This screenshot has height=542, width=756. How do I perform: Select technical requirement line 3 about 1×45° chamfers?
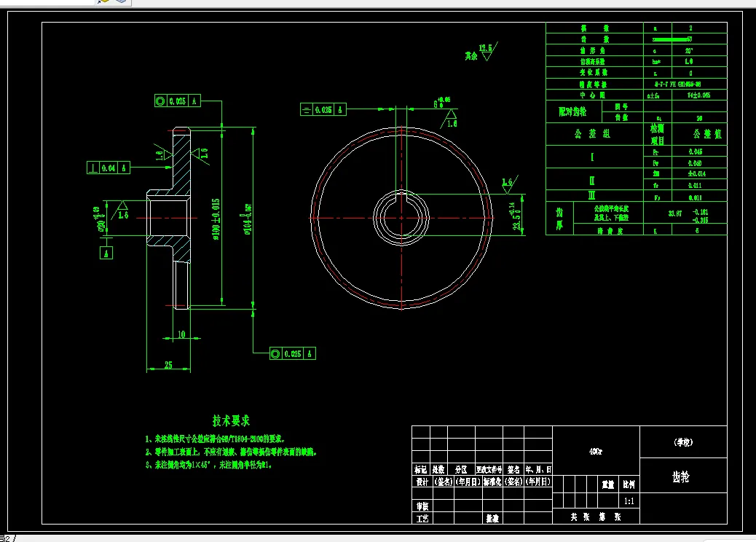(209, 465)
